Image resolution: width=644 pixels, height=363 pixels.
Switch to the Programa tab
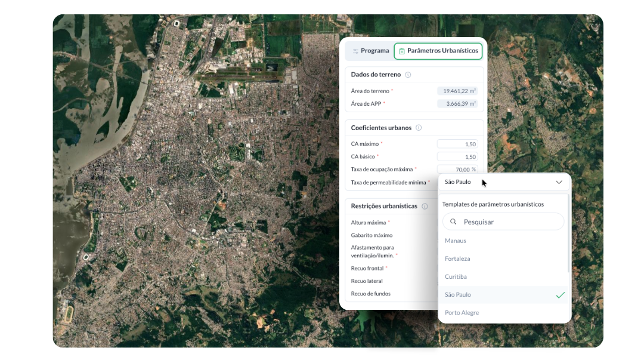tap(370, 51)
